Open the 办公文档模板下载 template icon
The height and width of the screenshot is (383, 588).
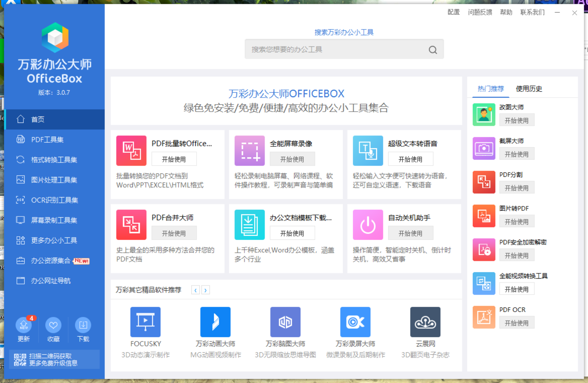click(250, 225)
